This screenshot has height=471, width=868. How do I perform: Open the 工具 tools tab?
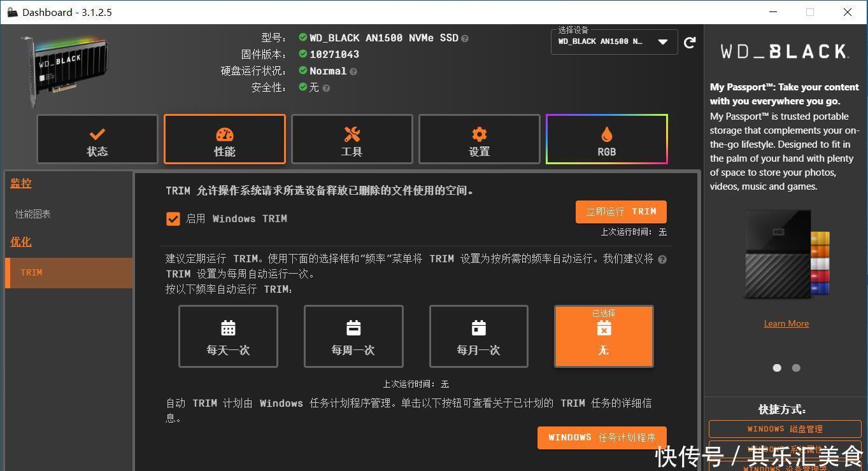(x=352, y=139)
